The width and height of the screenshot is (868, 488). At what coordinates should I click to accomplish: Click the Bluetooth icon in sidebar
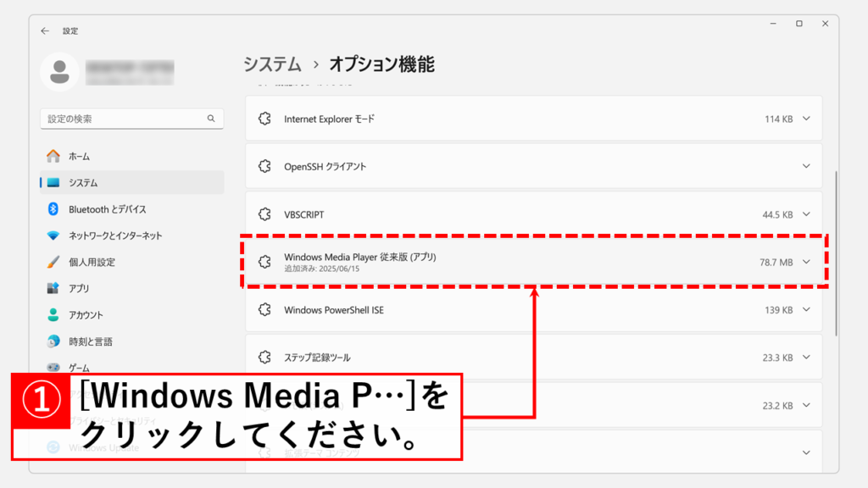point(53,209)
